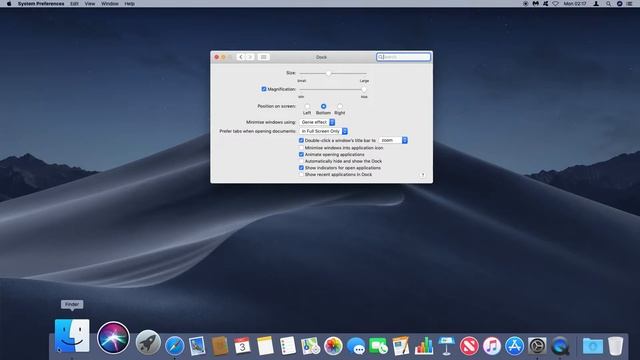Open Safari from the Dock
This screenshot has width=640, height=360.
point(175,346)
